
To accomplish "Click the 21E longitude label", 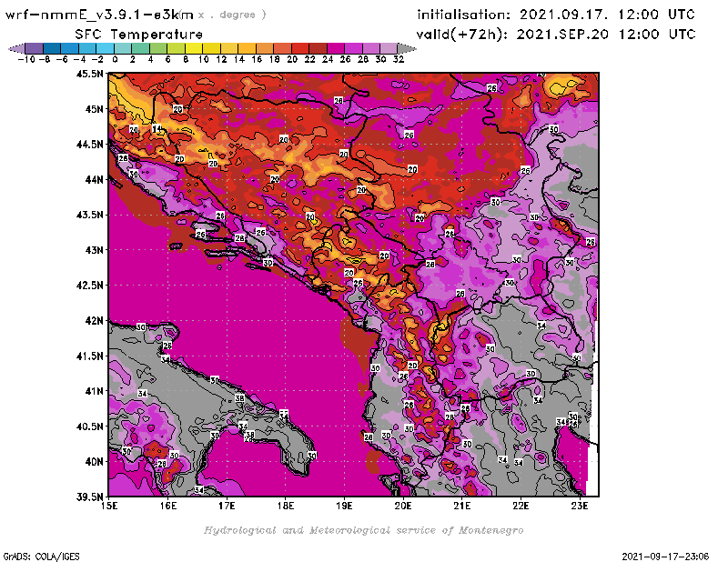I will pyautogui.click(x=462, y=506).
